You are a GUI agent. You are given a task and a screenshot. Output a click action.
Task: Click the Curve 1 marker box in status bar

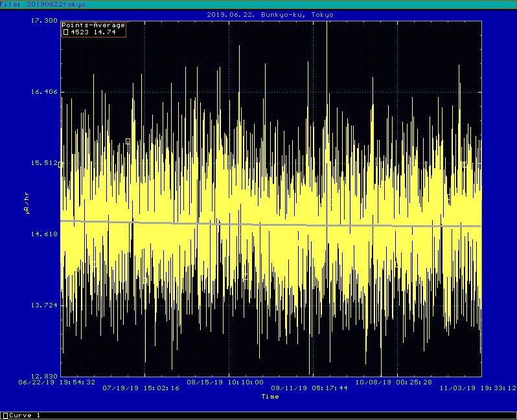(5, 415)
